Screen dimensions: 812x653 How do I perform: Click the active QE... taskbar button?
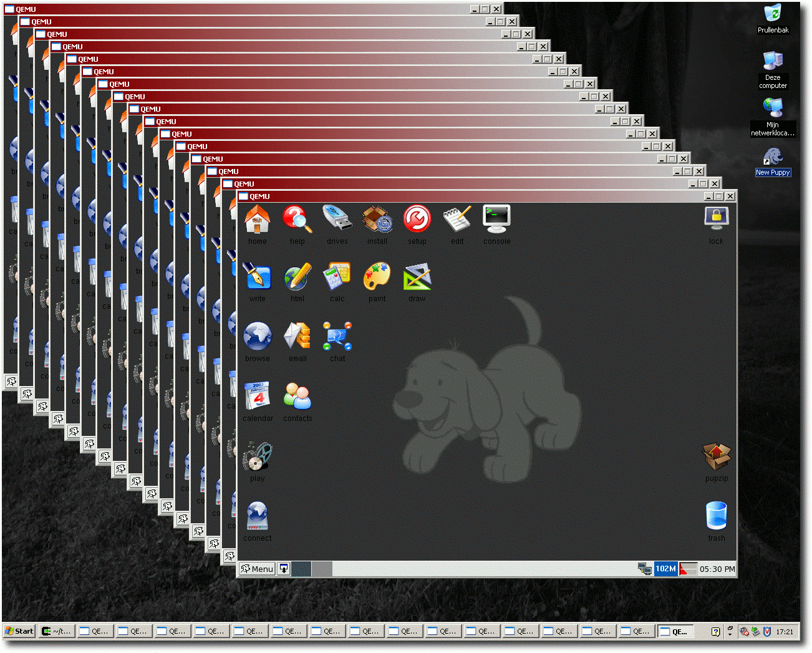pyautogui.click(x=677, y=631)
